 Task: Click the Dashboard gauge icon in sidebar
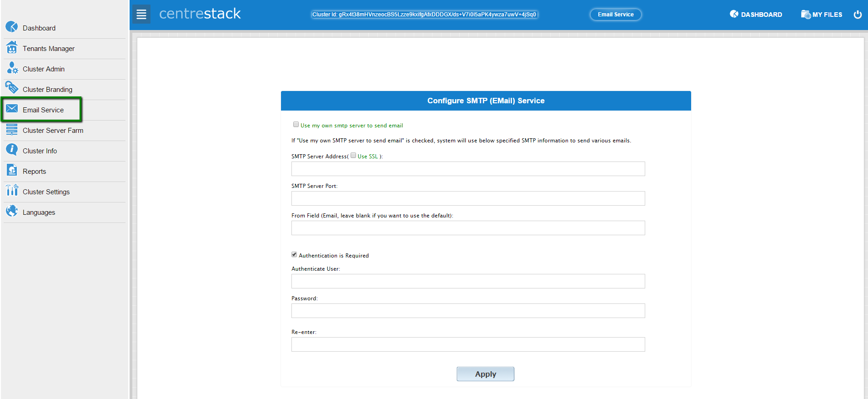coord(12,27)
